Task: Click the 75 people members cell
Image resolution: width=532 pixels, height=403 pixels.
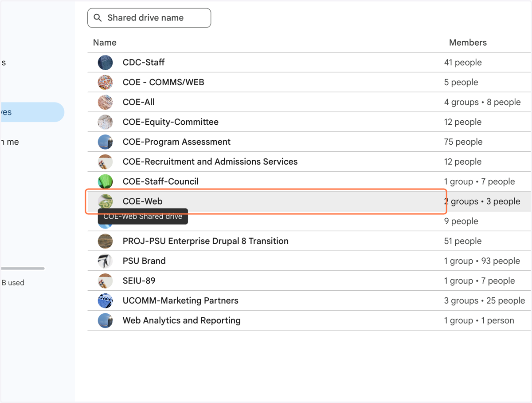Action: (x=463, y=142)
